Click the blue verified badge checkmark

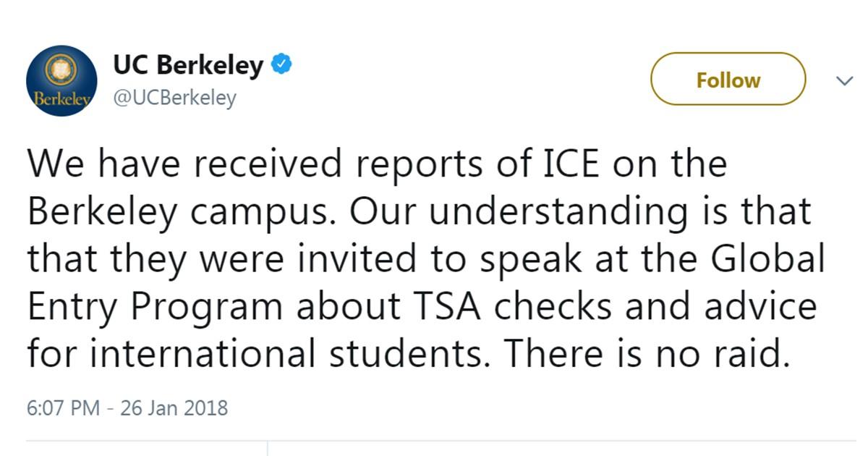pos(281,66)
